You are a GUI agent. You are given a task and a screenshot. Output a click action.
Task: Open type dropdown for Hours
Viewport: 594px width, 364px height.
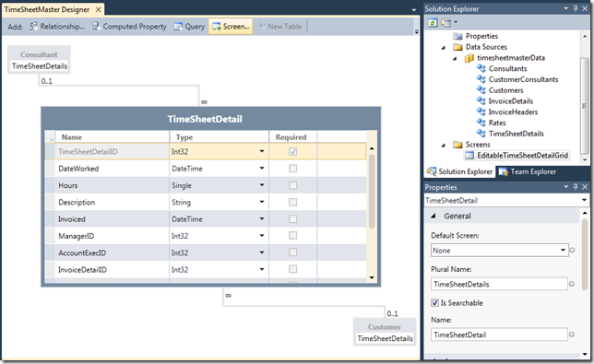click(262, 185)
